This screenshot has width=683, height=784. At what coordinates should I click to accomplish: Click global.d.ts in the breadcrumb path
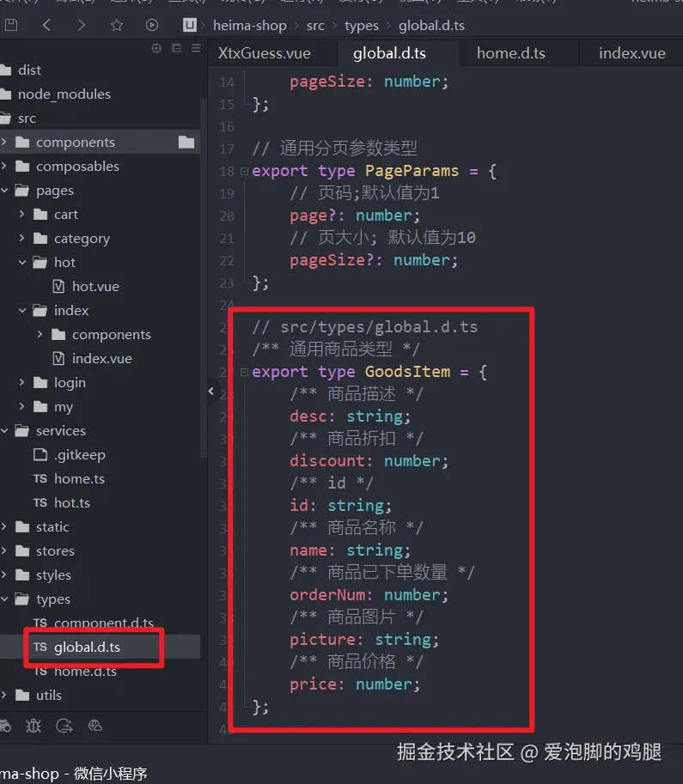[431, 26]
